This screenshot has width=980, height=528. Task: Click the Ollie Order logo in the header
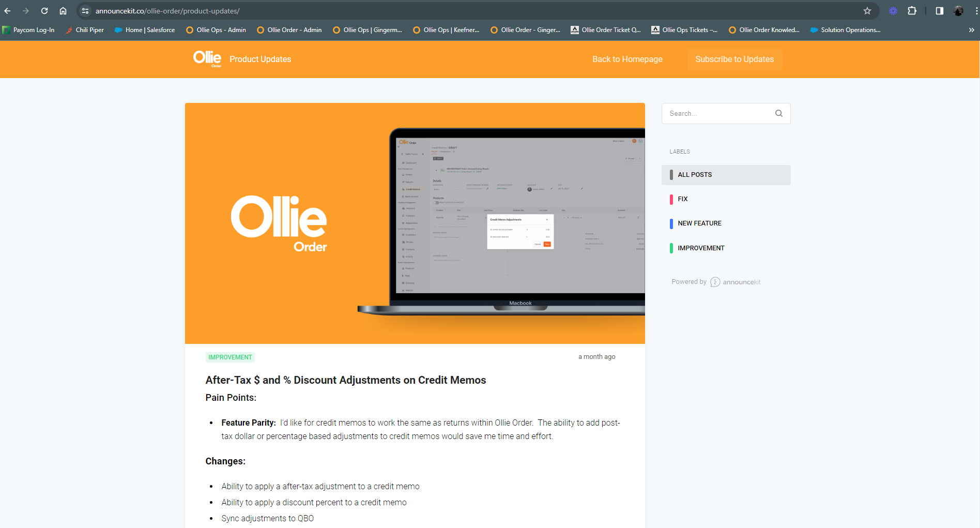point(207,58)
